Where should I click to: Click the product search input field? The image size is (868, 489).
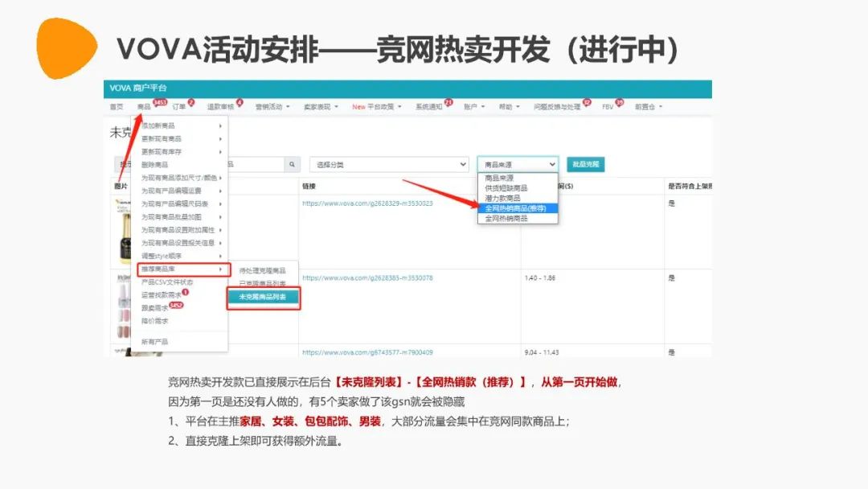click(256, 165)
